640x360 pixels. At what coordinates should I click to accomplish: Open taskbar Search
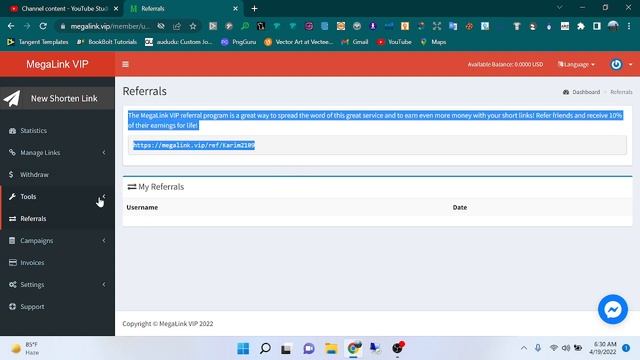point(265,348)
